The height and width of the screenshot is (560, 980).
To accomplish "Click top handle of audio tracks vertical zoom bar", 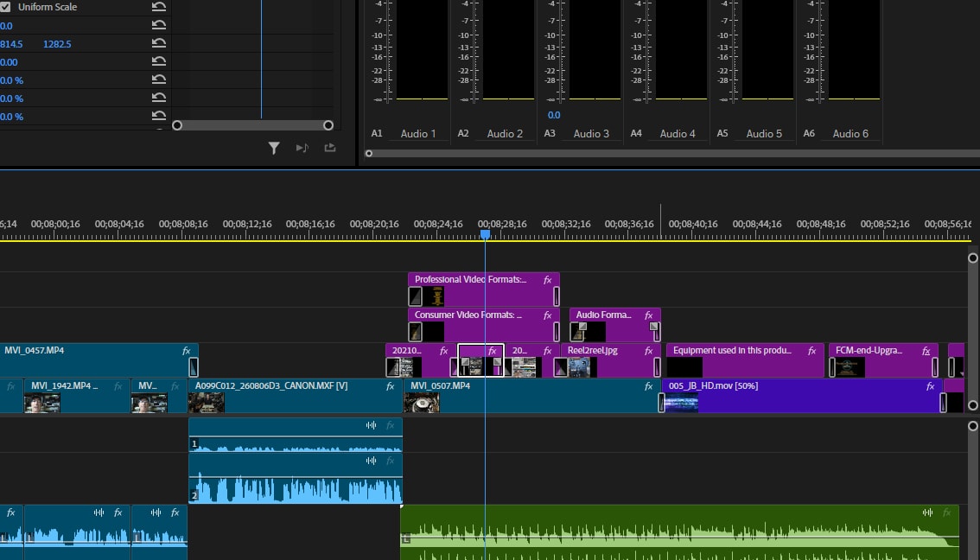I will (972, 426).
